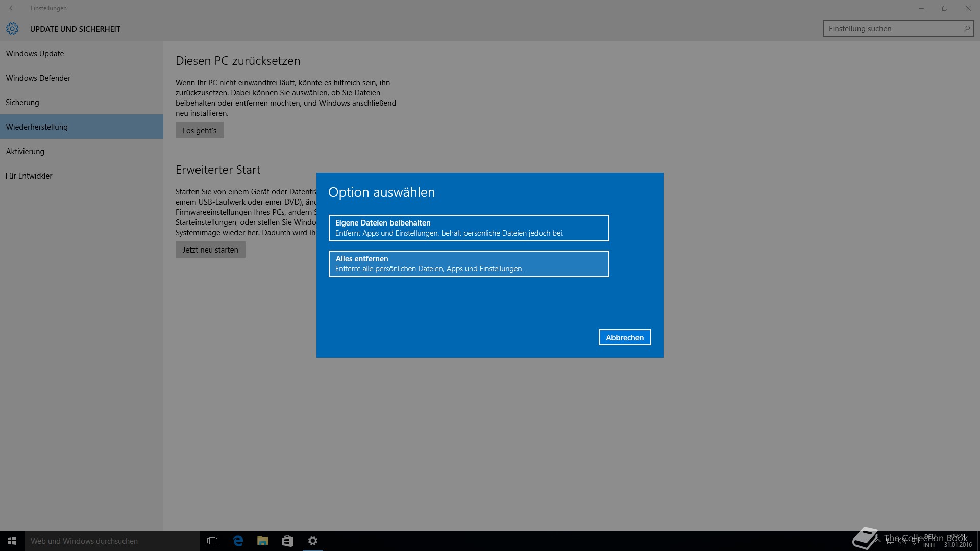
Task: Restore down the Einstellungen window
Action: point(945,8)
